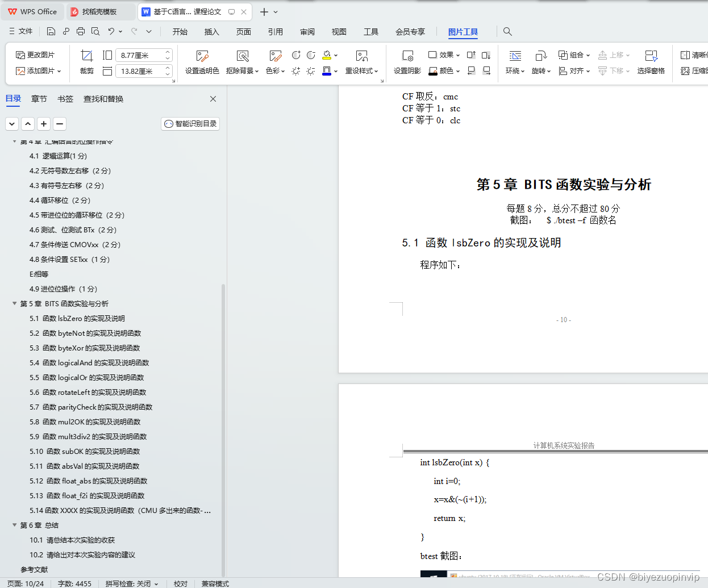Collapse the 第5章 BITS 函数实验与分析 outline node

point(14,303)
